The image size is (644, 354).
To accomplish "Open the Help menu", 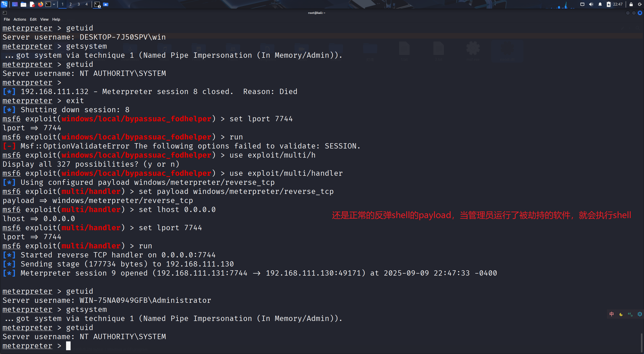I will [56, 19].
